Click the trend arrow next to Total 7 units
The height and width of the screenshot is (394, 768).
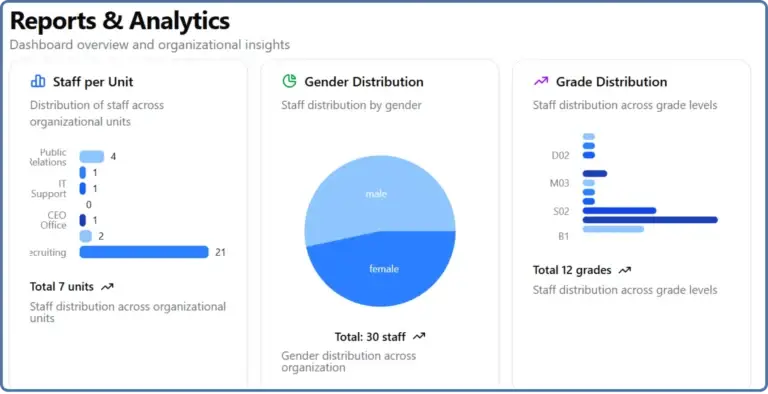point(107,287)
